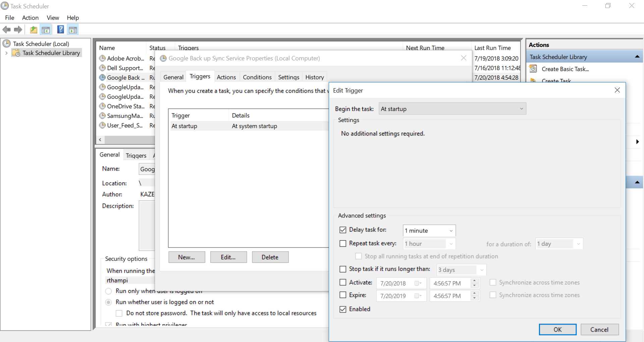Click the Activate date calendar picker icon

tap(418, 283)
